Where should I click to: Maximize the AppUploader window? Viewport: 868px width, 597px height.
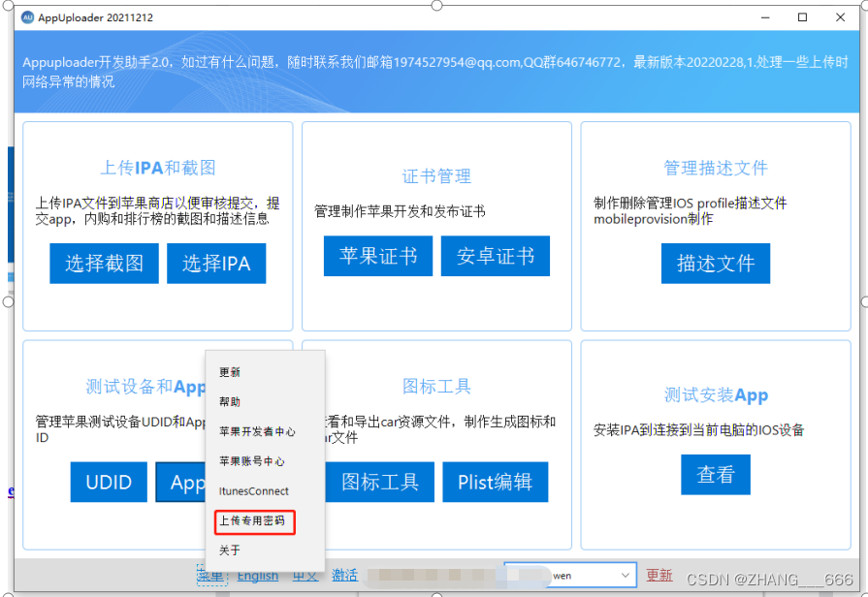click(802, 17)
